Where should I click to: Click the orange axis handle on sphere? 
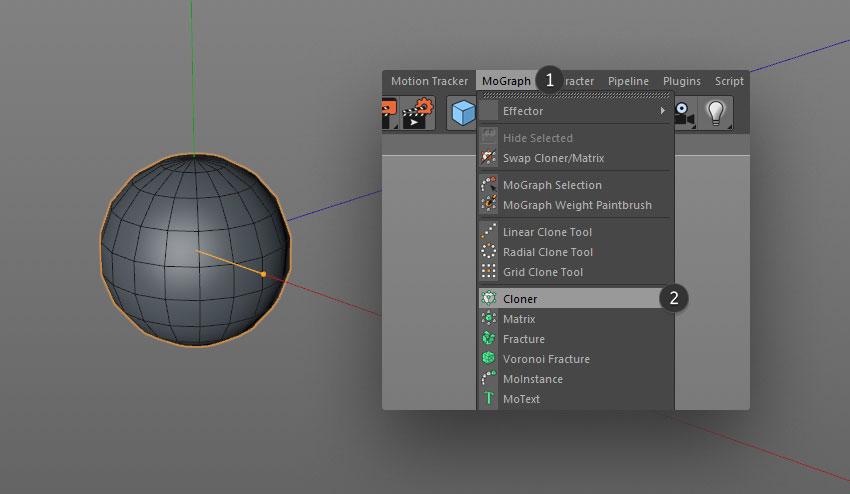point(263,274)
